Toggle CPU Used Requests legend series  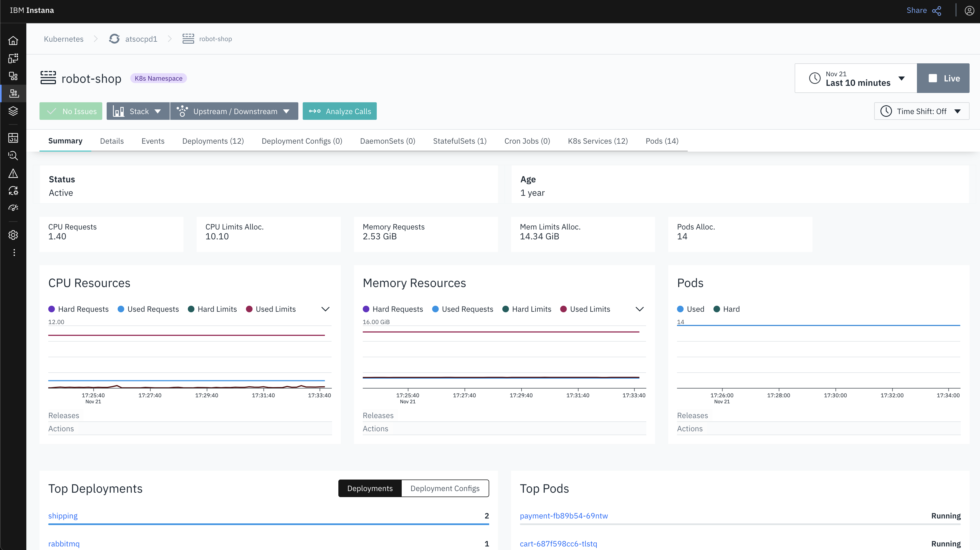click(148, 309)
